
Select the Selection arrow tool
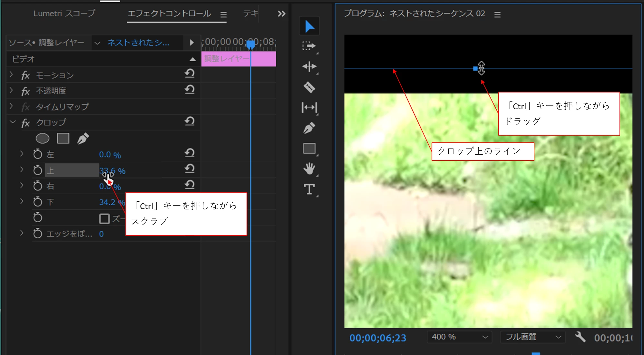pyautogui.click(x=309, y=26)
